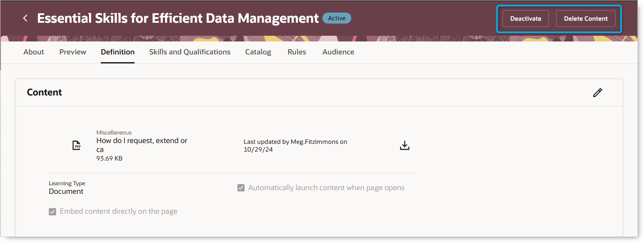Download the attached PDF file
Image resolution: width=644 pixels, height=243 pixels.
[x=405, y=145]
